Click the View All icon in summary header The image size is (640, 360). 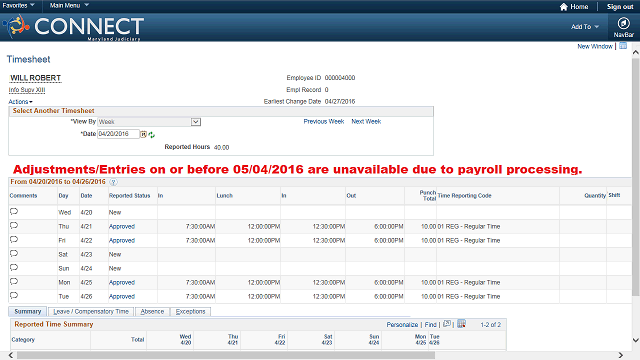pos(447,324)
